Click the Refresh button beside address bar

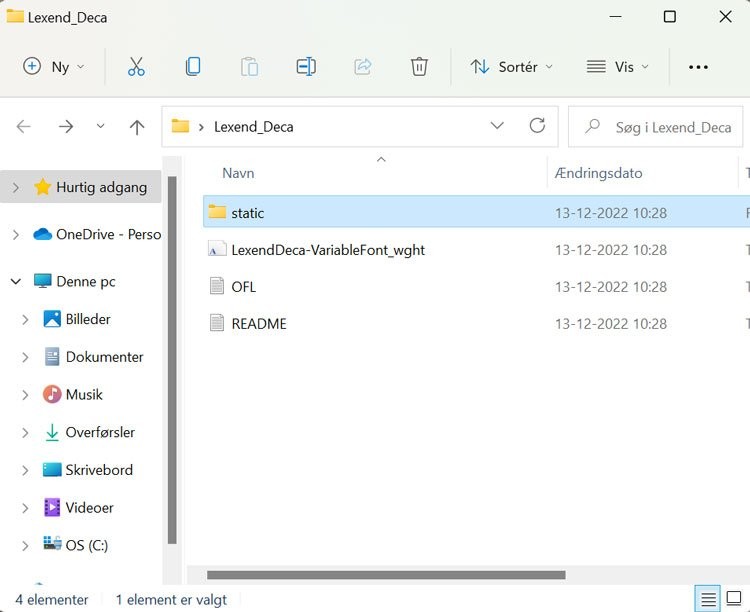pyautogui.click(x=537, y=126)
